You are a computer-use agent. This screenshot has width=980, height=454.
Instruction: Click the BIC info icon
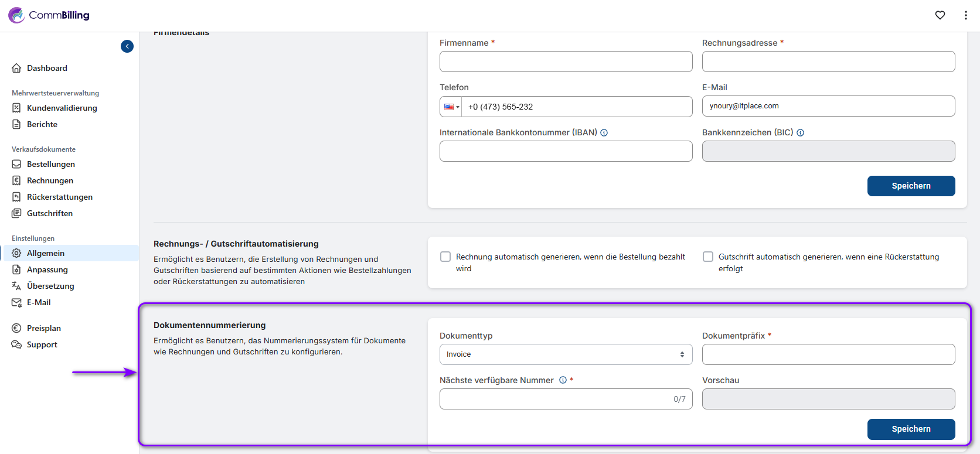pyautogui.click(x=801, y=133)
